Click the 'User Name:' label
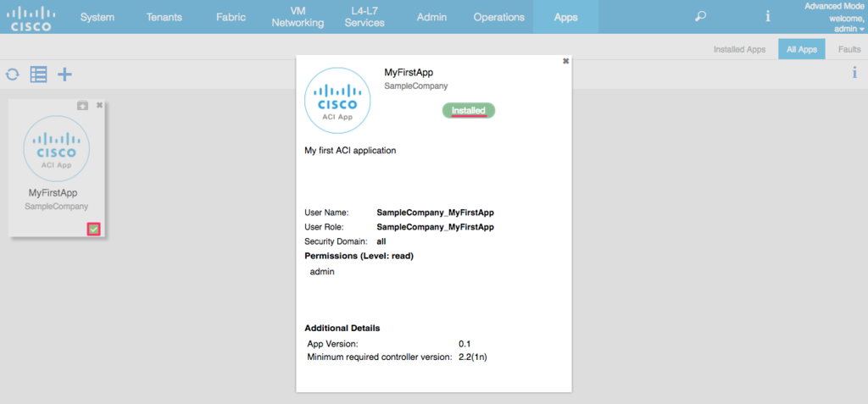The image size is (868, 404). click(326, 213)
